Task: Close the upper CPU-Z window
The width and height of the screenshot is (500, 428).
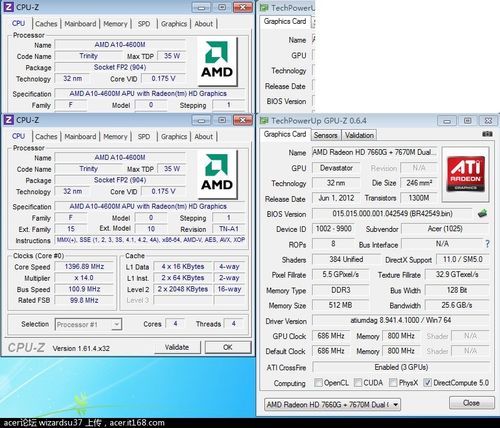Action: point(243,7)
